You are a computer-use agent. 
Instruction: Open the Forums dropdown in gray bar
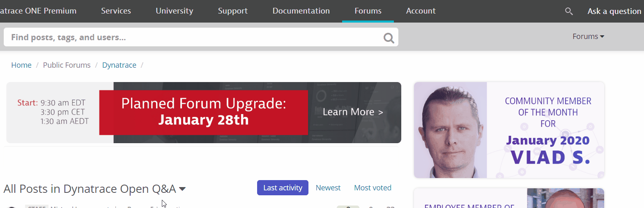(588, 37)
